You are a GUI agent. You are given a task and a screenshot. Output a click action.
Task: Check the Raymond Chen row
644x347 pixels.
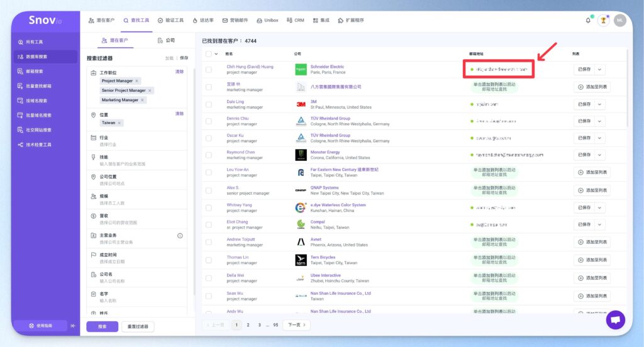pos(209,155)
